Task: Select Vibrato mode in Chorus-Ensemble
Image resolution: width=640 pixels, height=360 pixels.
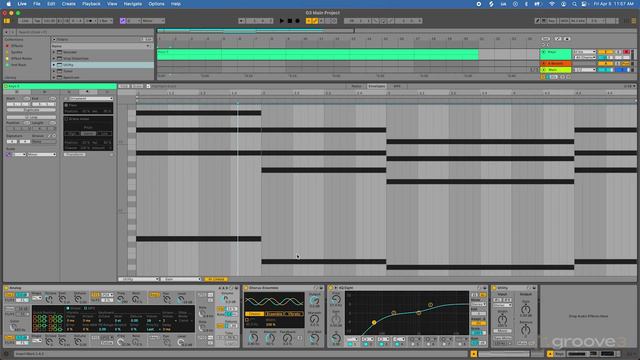Action: point(295,314)
